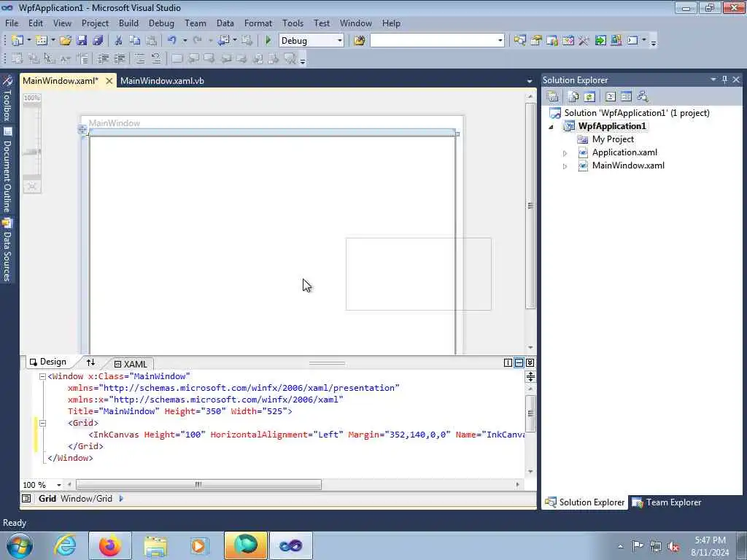Click View Code icon in Solution Explorer

click(611, 97)
